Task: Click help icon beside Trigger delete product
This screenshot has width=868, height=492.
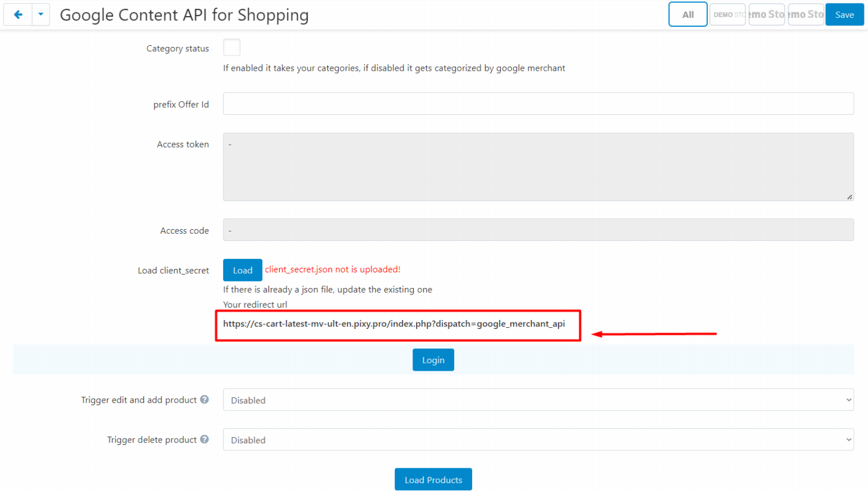Action: [x=204, y=439]
